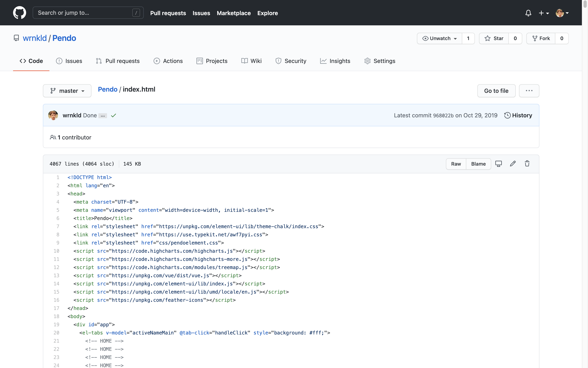Viewport: 588px width, 368px height.
Task: Open commit 968022b
Action: [x=443, y=116]
